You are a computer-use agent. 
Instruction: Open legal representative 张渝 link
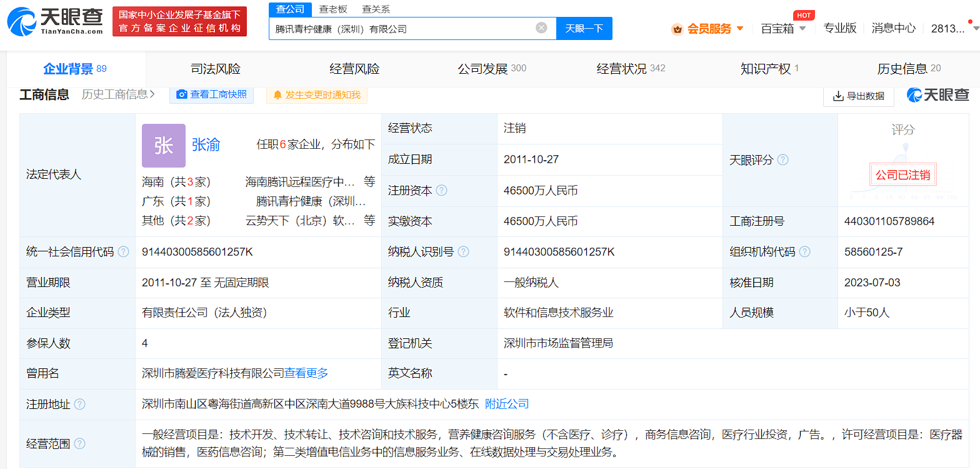[206, 145]
